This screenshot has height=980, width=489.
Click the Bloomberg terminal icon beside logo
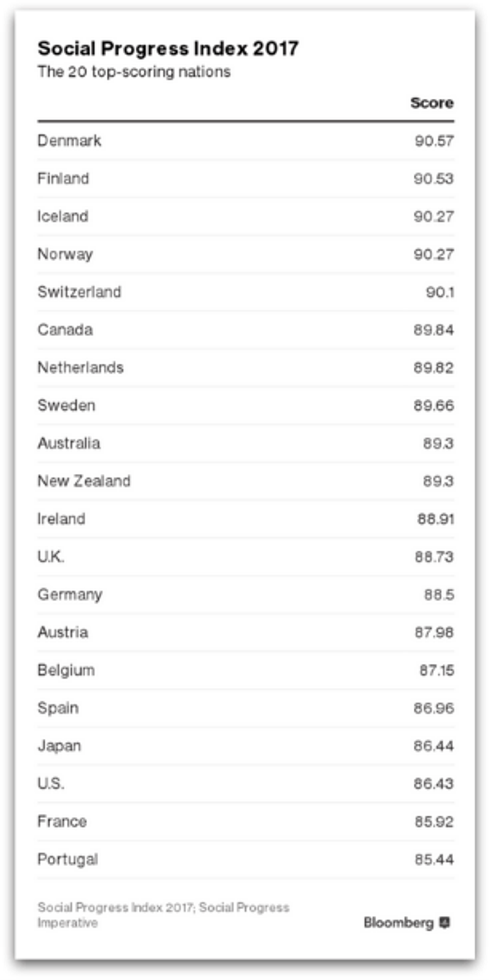pos(444,923)
